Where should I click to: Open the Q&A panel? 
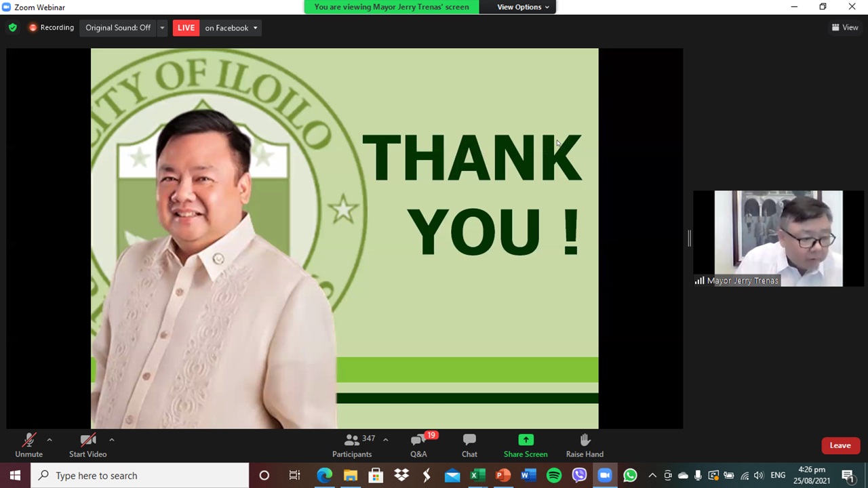pos(418,445)
